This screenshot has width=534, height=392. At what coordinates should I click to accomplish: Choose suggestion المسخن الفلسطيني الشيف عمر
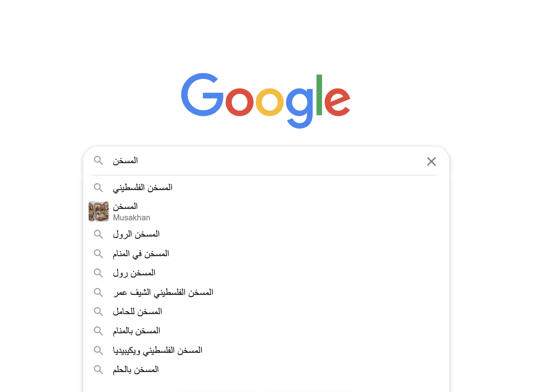point(163,293)
